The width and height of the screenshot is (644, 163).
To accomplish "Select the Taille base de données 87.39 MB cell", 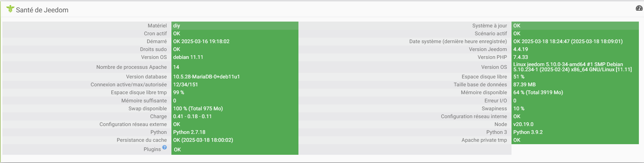I will click(524, 85).
